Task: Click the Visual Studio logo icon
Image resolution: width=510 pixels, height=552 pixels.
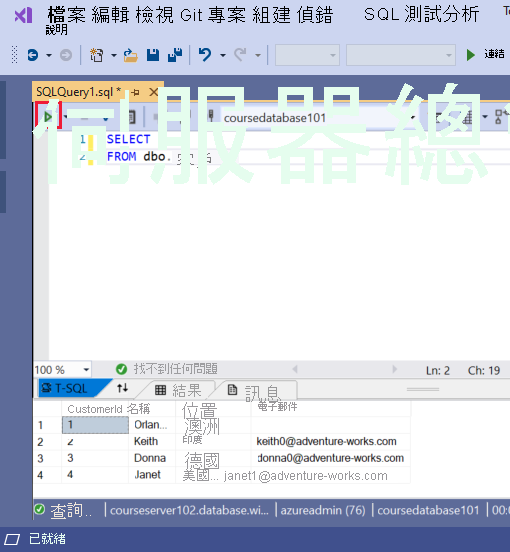Action: pyautogui.click(x=23, y=15)
